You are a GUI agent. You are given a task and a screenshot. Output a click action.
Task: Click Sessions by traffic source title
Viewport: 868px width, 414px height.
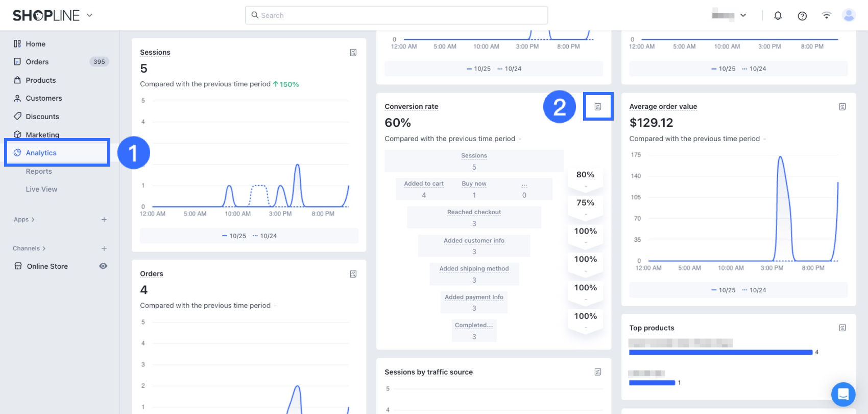tap(429, 372)
